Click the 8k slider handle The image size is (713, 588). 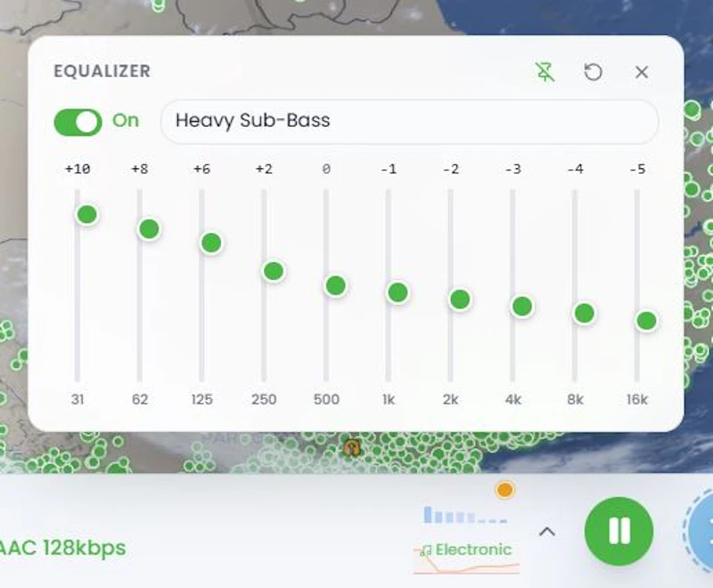(x=585, y=313)
